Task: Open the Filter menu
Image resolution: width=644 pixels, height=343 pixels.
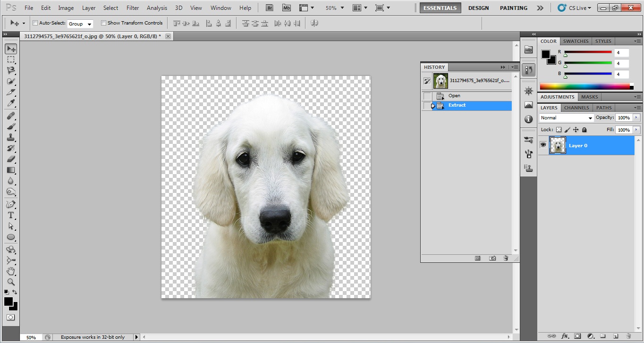Action: 132,8
